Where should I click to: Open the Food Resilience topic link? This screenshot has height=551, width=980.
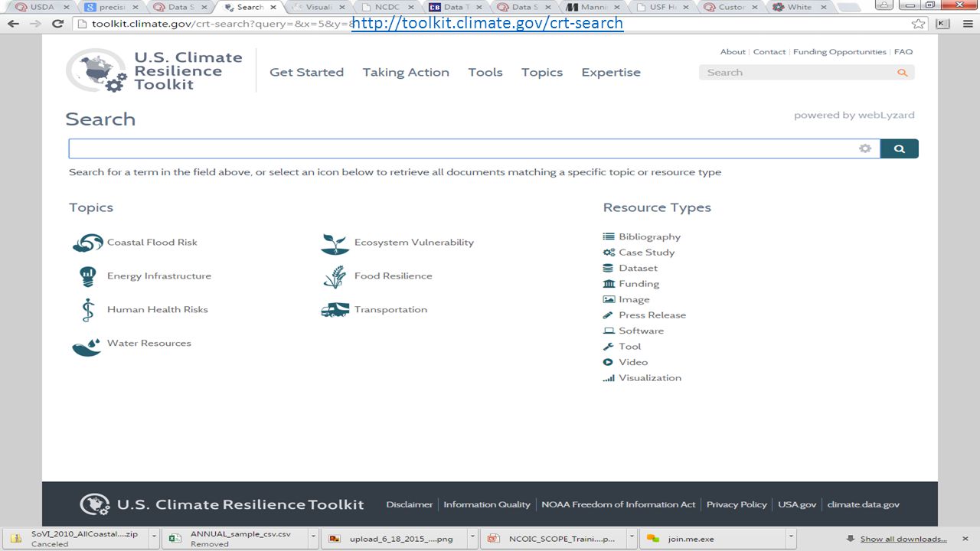(x=394, y=276)
